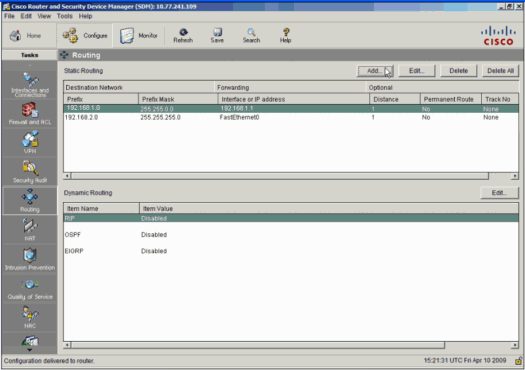This screenshot has width=525, height=370.
Task: Click the 192.168.1.1 forwarding address cell
Action: (x=237, y=108)
